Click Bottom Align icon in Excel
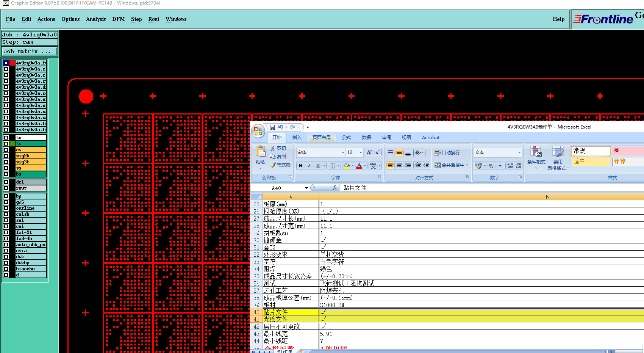This screenshot has width=644, height=353. pos(408,152)
